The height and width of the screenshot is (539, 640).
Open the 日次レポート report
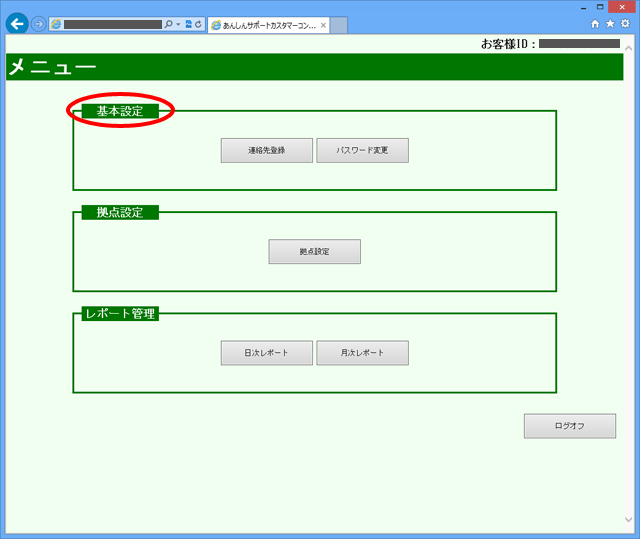click(267, 353)
